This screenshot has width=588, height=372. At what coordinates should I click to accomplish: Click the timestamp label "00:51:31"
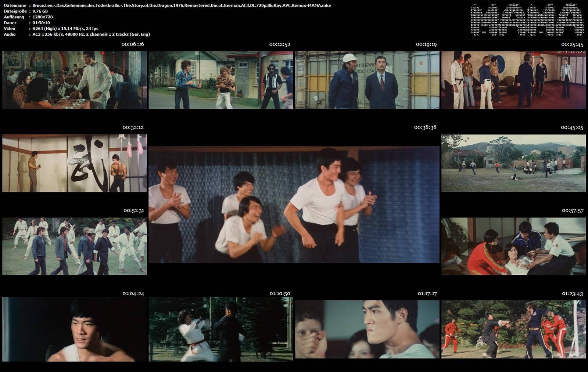click(x=134, y=210)
